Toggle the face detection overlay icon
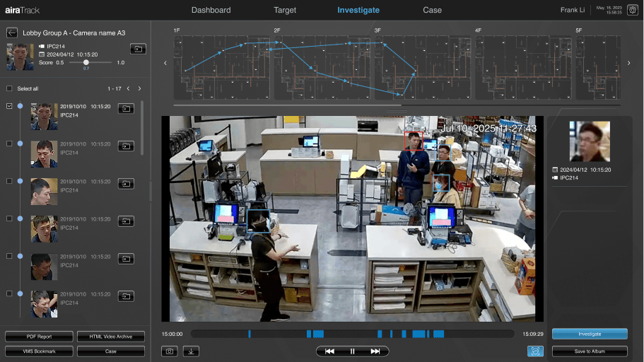 point(535,351)
